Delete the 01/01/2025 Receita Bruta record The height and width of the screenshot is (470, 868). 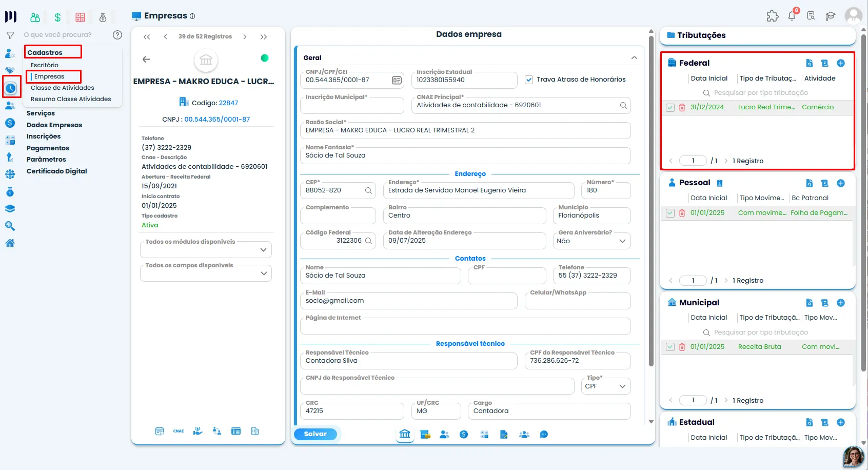pos(682,347)
